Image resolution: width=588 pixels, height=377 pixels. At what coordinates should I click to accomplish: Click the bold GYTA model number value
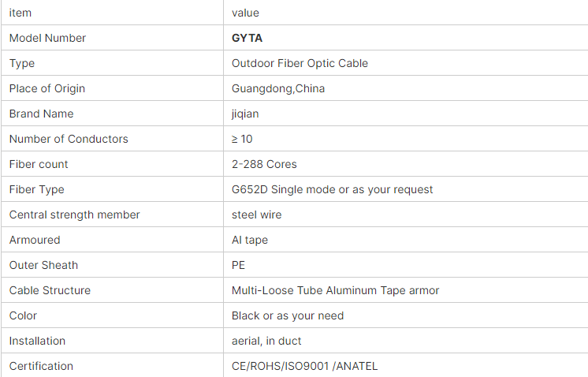[x=247, y=38]
